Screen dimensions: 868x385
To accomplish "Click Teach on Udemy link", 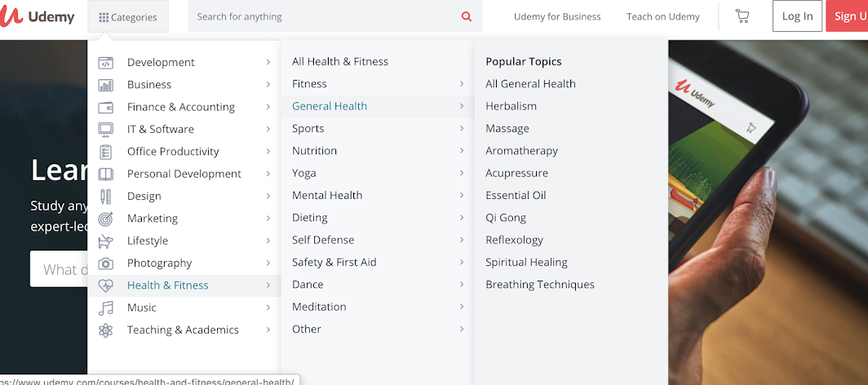I will click(662, 16).
